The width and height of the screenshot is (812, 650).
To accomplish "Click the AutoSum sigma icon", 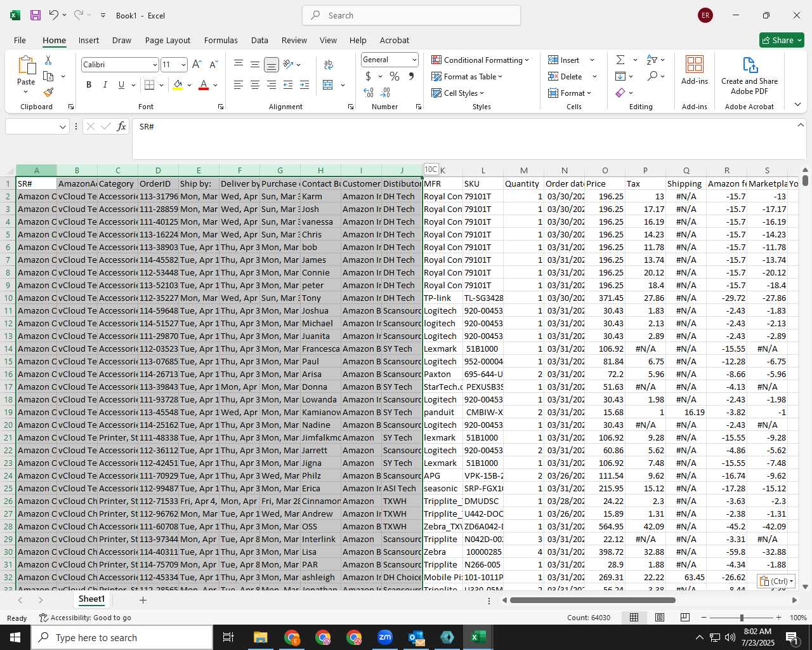I will click(x=620, y=60).
